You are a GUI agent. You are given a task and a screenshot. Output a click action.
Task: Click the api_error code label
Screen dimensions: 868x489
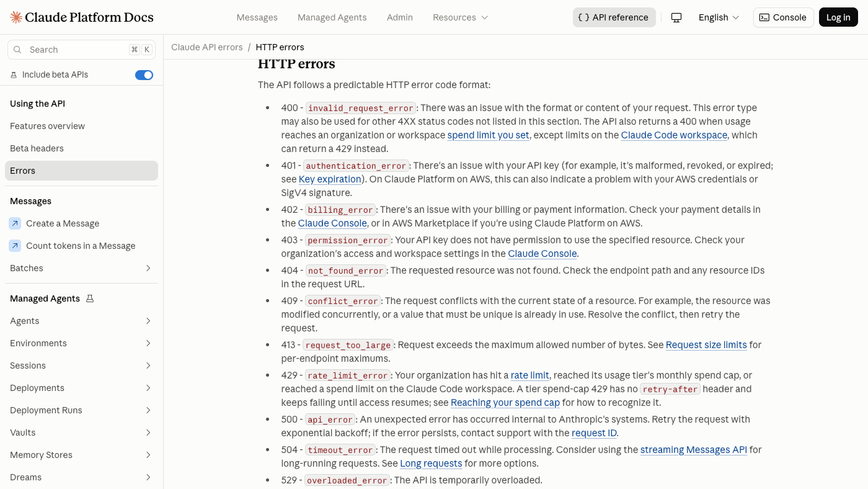tap(331, 419)
